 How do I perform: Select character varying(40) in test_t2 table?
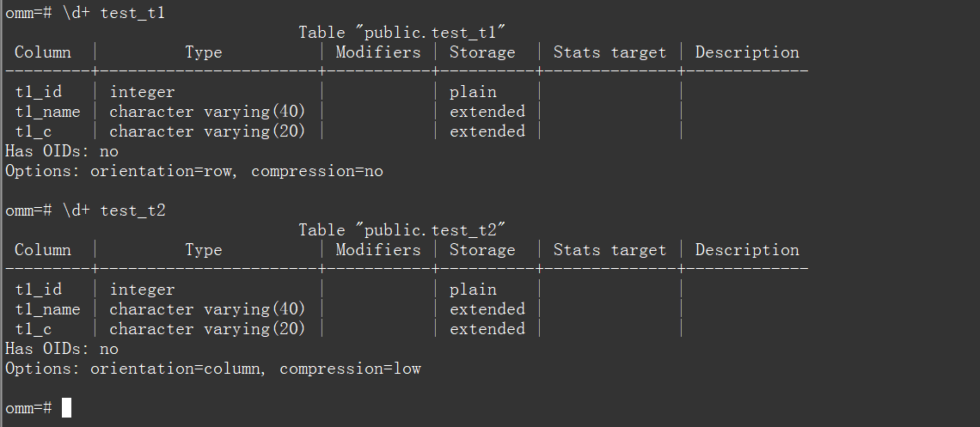207,309
